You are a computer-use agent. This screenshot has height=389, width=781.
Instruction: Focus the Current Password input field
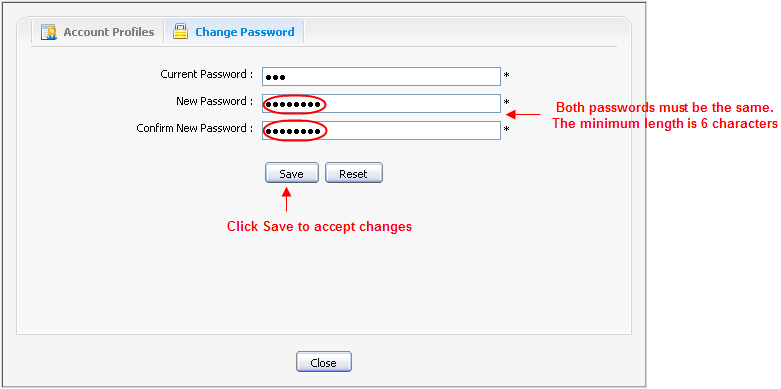tap(381, 77)
